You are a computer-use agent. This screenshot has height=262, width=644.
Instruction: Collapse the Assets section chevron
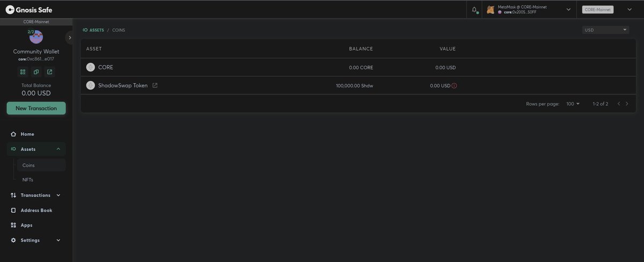58,149
